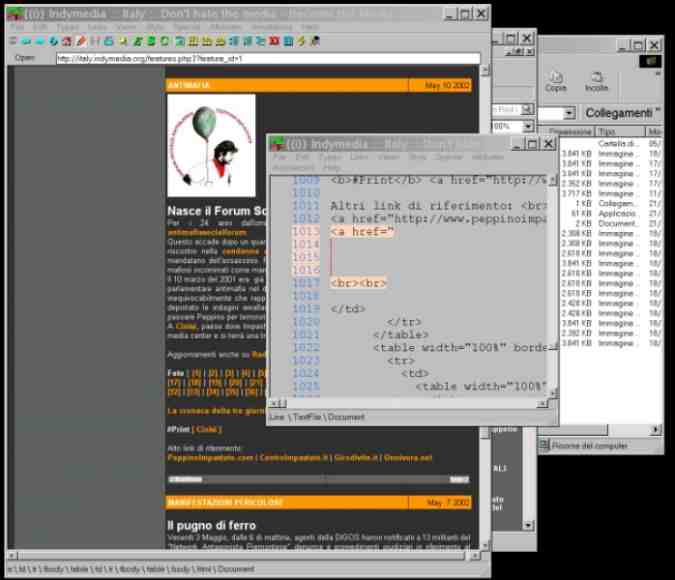Click the source viewer horizontal scrollbar right arrow

click(x=543, y=403)
